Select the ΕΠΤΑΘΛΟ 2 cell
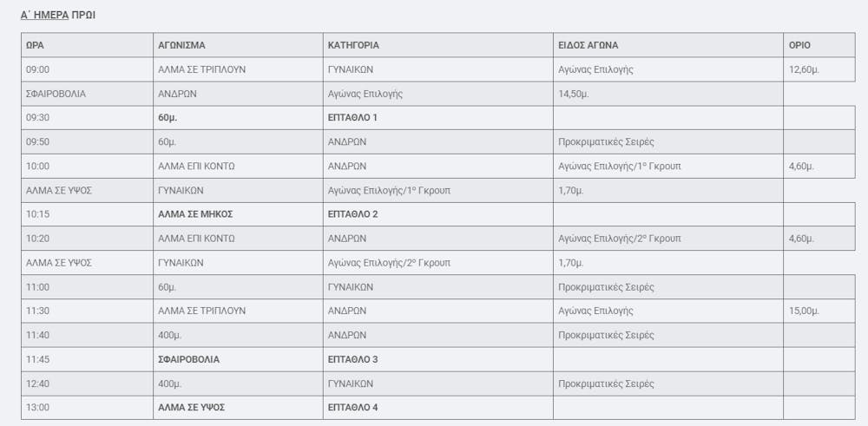 [x=352, y=213]
